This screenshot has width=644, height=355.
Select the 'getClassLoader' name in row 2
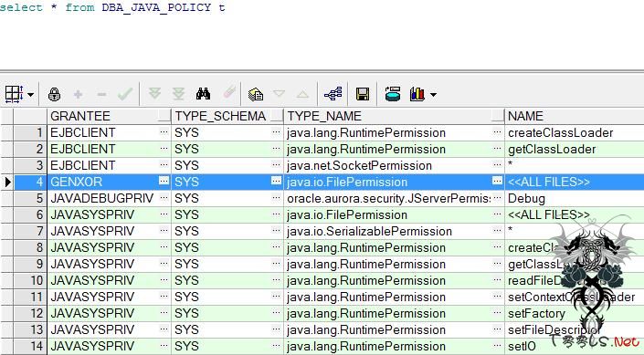click(x=575, y=149)
